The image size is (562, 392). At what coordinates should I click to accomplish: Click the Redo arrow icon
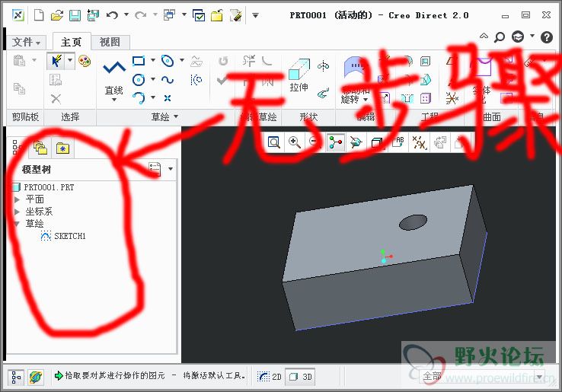tap(140, 15)
